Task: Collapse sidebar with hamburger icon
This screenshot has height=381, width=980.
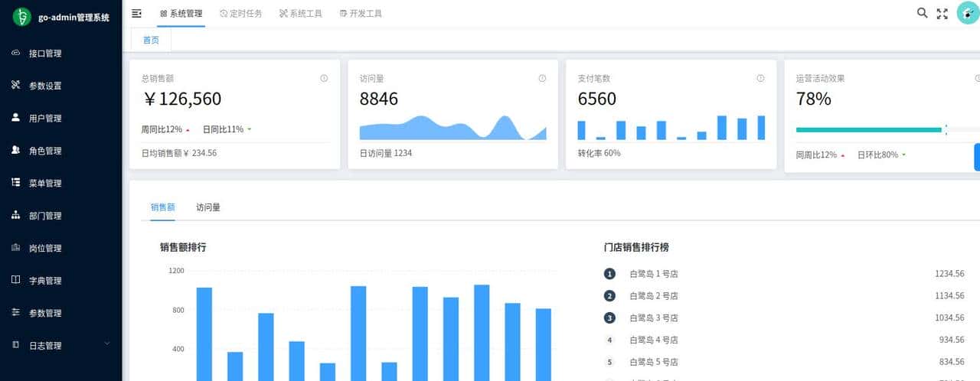Action: pos(137,13)
